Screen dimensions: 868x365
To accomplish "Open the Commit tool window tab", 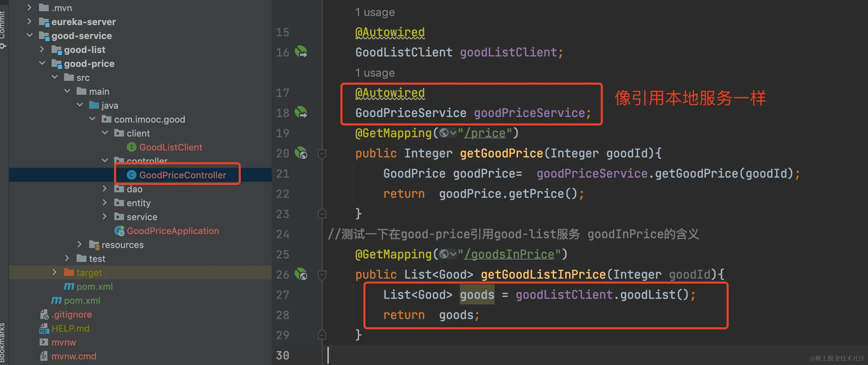I will (3, 29).
